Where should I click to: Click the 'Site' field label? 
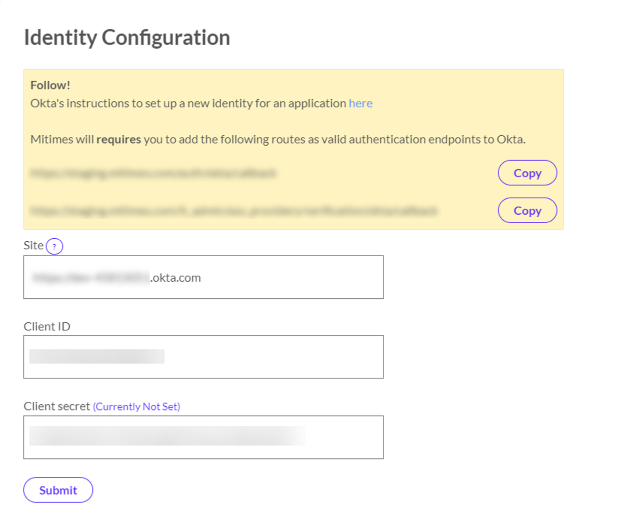coord(33,246)
